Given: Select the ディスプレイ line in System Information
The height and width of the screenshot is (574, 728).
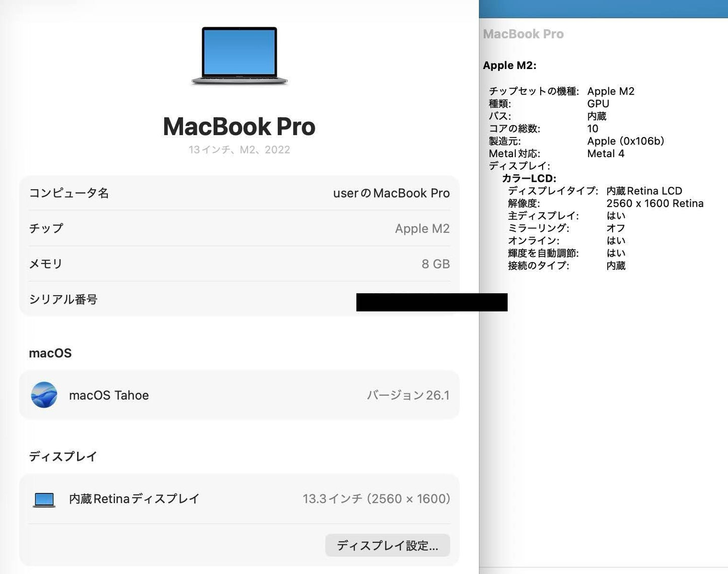Looking at the screenshot, I should [519, 166].
